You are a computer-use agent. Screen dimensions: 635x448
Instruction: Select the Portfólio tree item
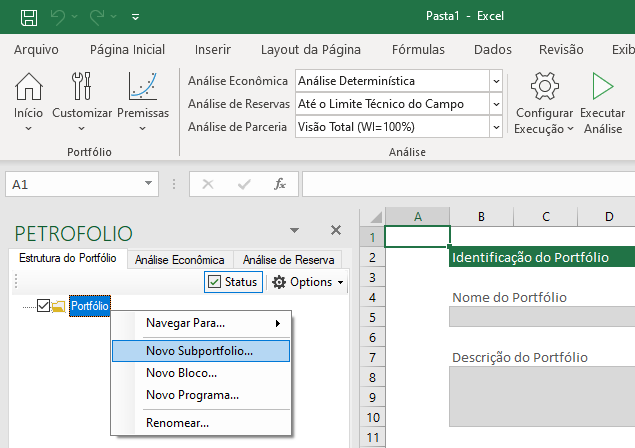[x=90, y=306]
